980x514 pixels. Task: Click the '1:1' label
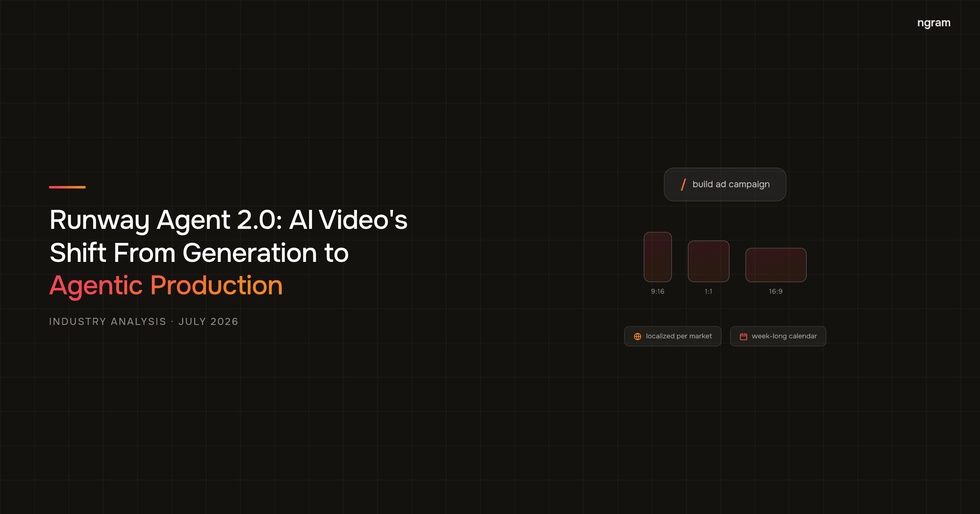pos(708,291)
